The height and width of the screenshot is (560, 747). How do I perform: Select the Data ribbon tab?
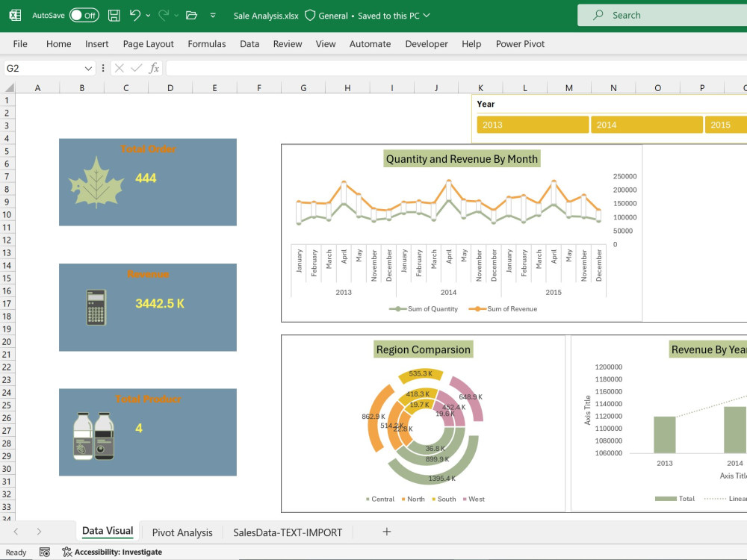249,44
